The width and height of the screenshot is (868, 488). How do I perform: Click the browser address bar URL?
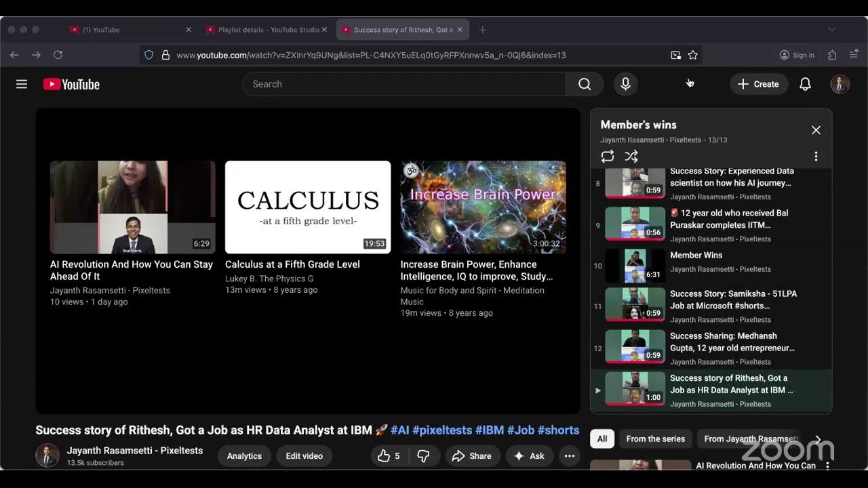point(371,55)
